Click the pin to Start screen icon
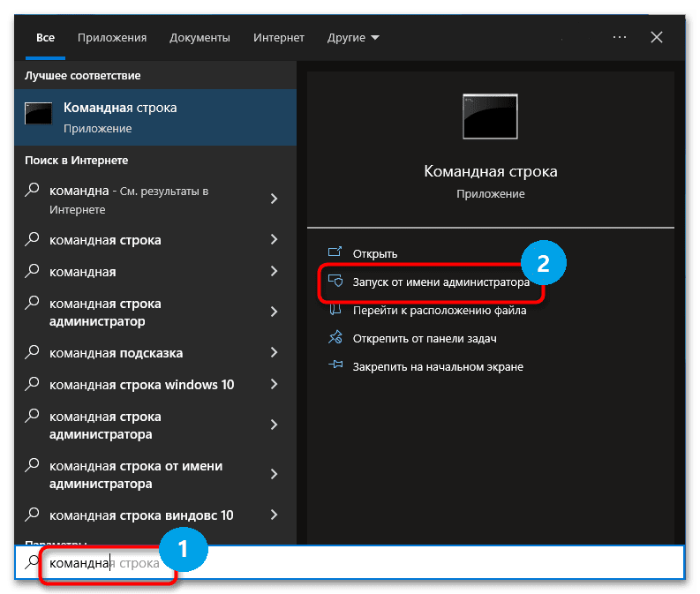Screen dimensions: 700x594 pyautogui.click(x=335, y=366)
